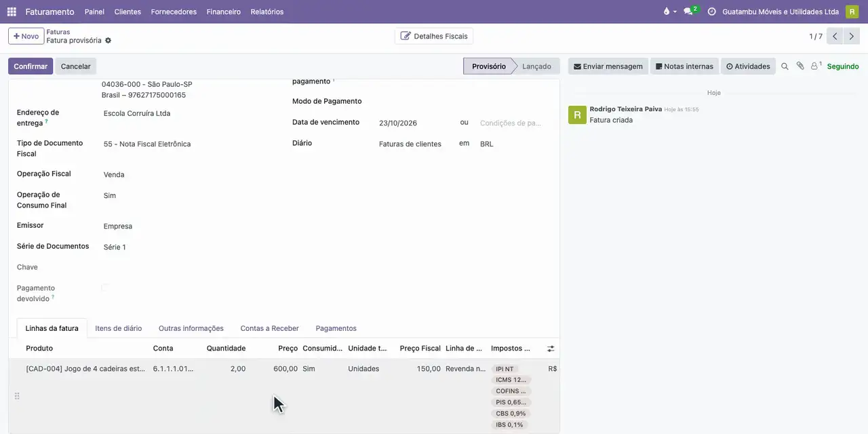This screenshot has height=434, width=868.
Task: Open the conversations chat icon with badge 2
Action: point(689,12)
